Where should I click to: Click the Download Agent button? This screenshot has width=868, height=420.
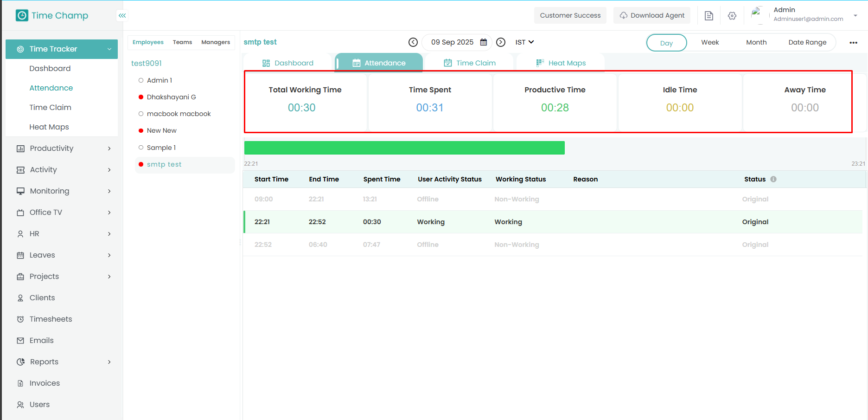652,15
